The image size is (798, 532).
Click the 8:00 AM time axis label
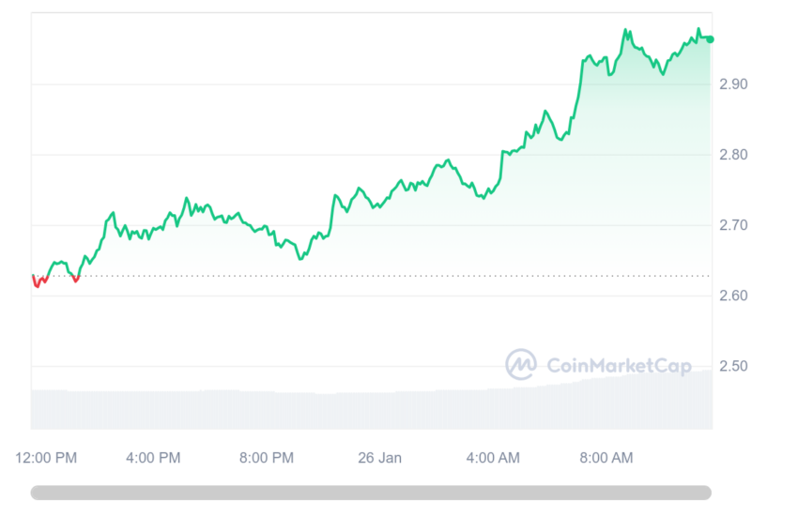(606, 458)
